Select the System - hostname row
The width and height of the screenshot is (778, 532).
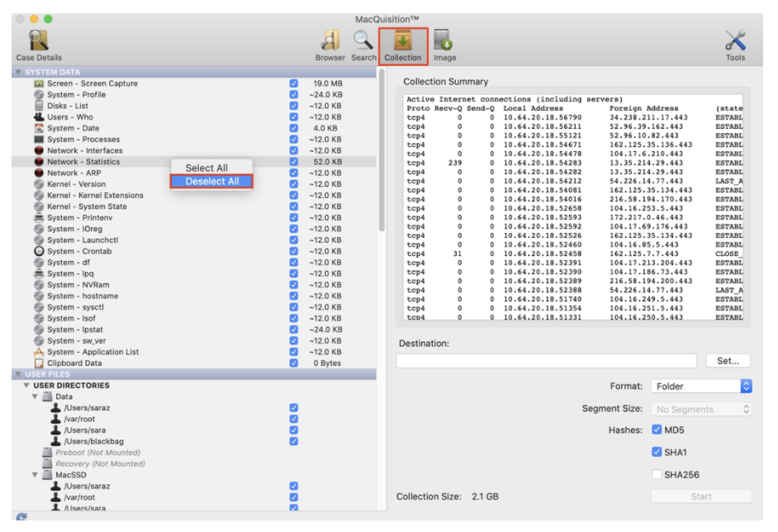point(193,297)
